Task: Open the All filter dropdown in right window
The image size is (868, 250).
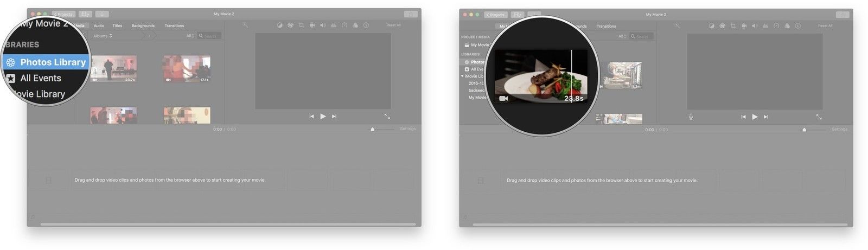Action: [621, 36]
